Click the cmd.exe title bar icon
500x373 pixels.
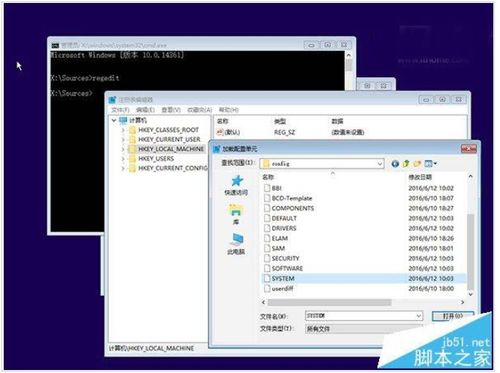[55, 45]
